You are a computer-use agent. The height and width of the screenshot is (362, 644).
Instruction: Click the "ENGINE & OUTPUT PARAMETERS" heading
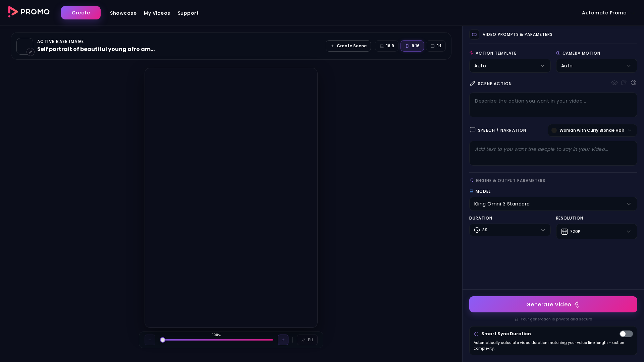point(511,181)
